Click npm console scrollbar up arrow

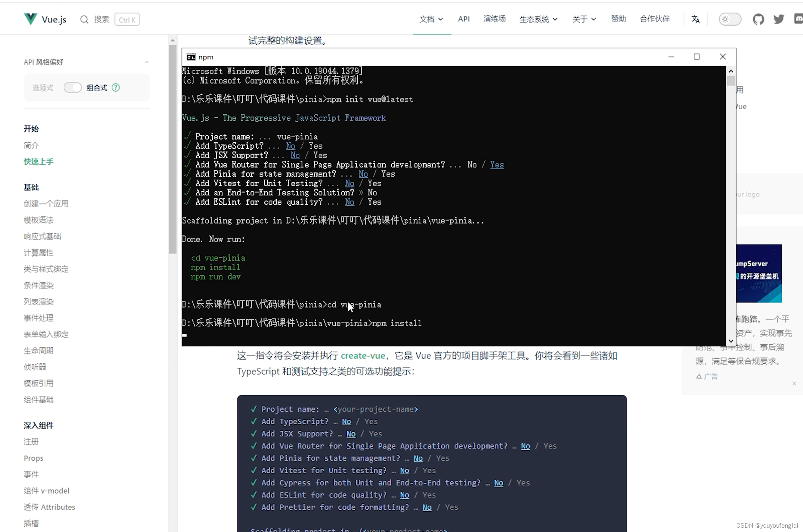click(731, 71)
